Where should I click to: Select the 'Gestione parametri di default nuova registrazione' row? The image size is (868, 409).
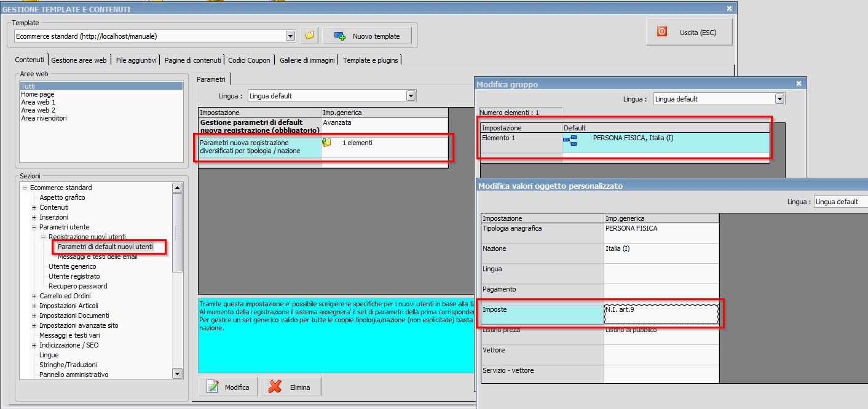260,127
